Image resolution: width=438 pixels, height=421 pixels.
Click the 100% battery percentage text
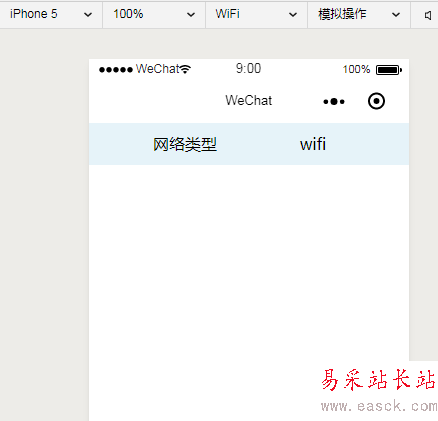[x=356, y=69]
